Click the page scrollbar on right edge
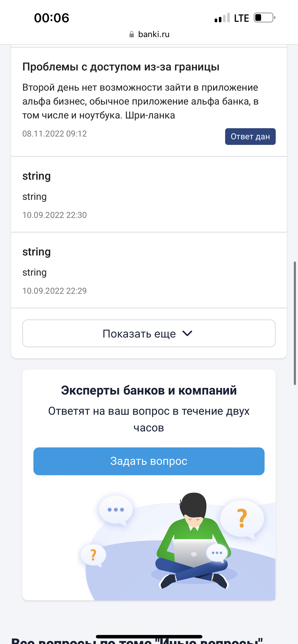 point(295,323)
